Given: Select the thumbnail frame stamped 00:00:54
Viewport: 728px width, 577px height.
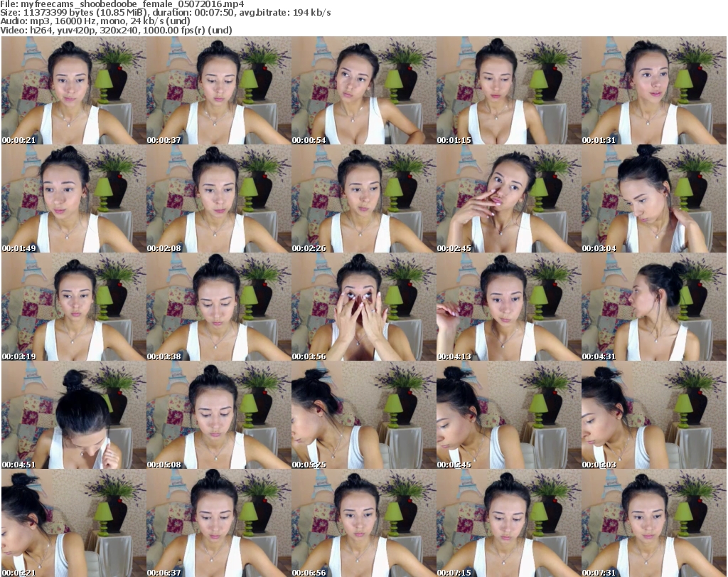Looking at the screenshot, I should 363,90.
